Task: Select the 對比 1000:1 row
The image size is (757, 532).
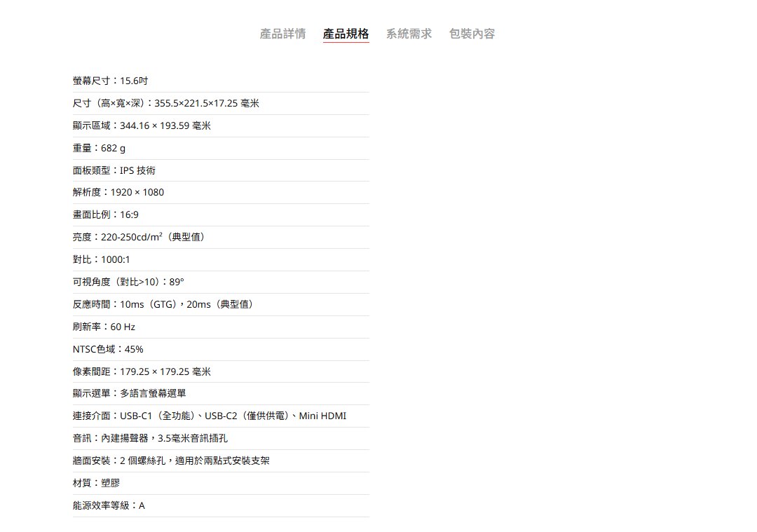Action: 102,259
